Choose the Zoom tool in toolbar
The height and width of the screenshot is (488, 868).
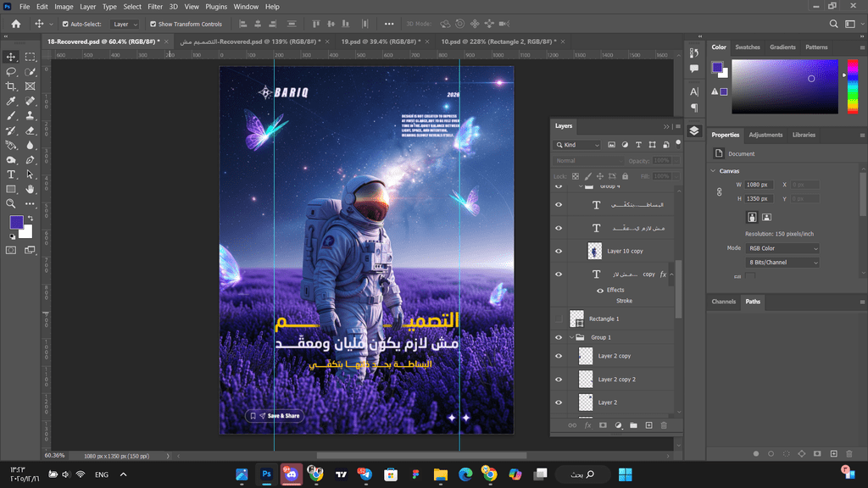11,203
